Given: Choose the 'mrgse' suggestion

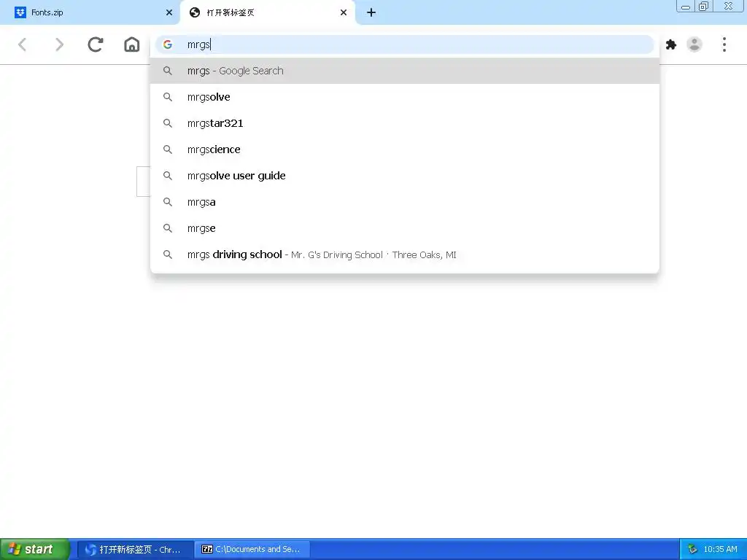Looking at the screenshot, I should (x=404, y=228).
